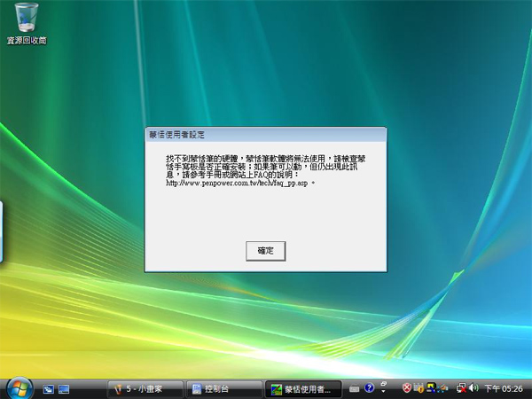
Task: Select the 蒙恬使用者設定 dialog title bar
Action: [265, 135]
